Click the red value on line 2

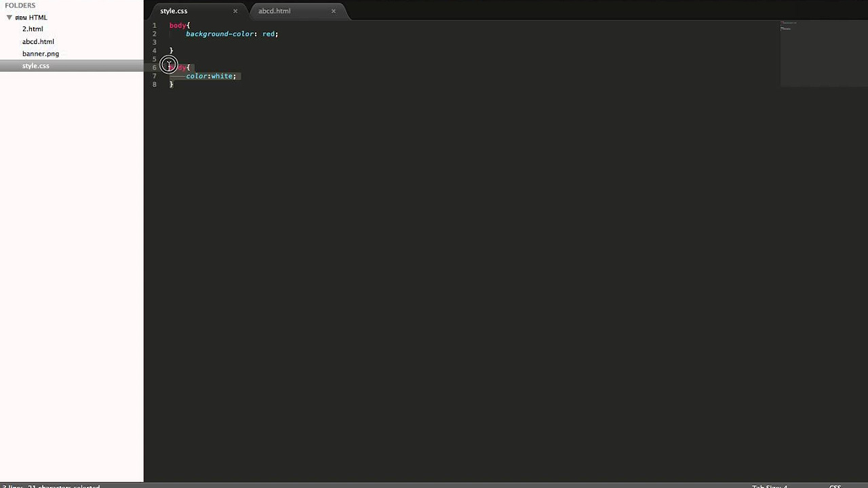pos(268,34)
